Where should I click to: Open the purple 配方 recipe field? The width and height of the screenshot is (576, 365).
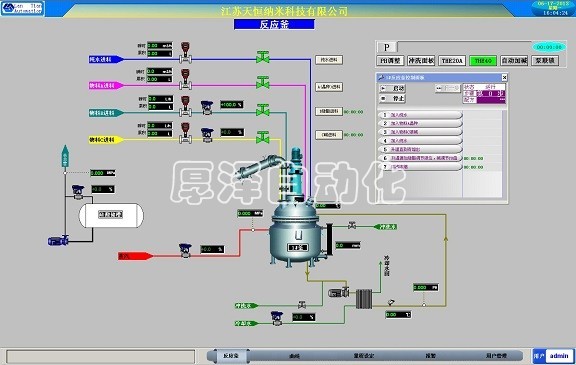[491, 100]
